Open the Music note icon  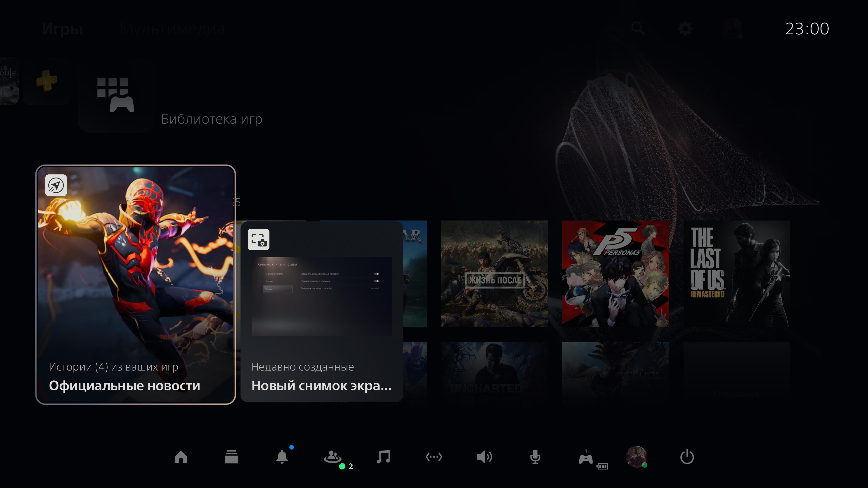tap(383, 457)
